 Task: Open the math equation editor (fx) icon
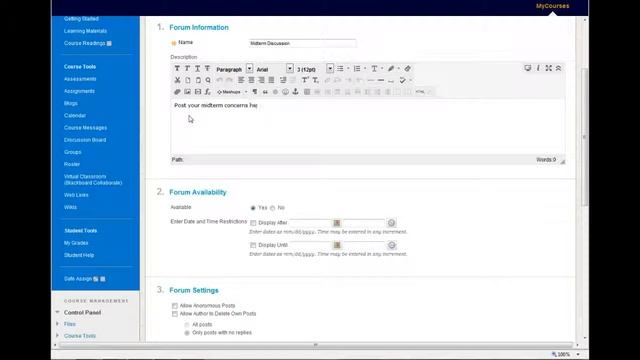click(x=208, y=92)
